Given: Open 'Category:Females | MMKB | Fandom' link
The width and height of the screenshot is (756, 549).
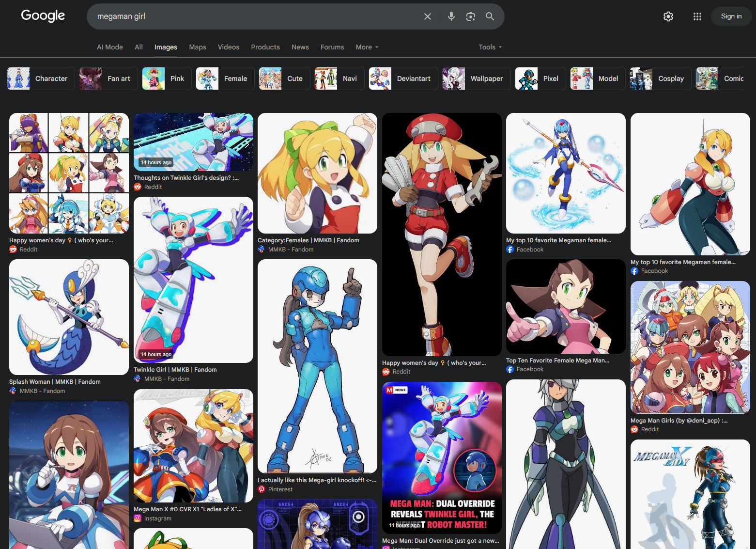Looking at the screenshot, I should coord(309,240).
